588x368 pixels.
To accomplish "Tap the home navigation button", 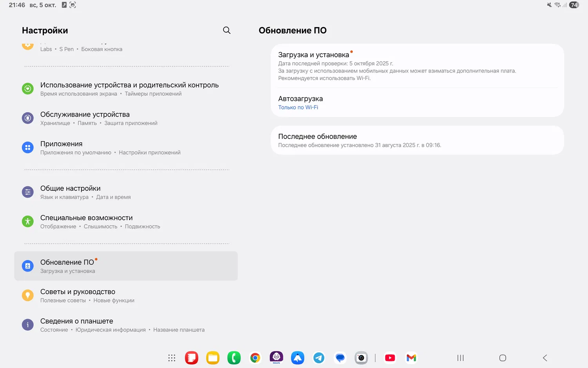I will (503, 358).
